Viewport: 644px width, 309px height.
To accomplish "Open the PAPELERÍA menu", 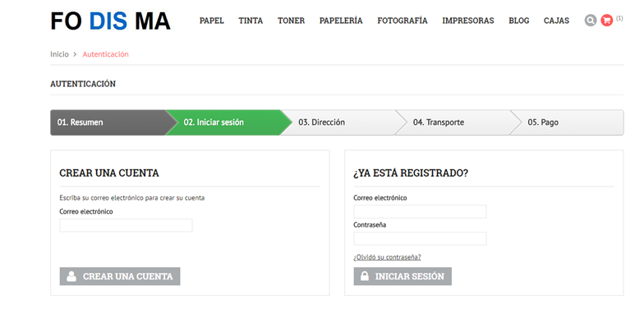I will coord(341,21).
